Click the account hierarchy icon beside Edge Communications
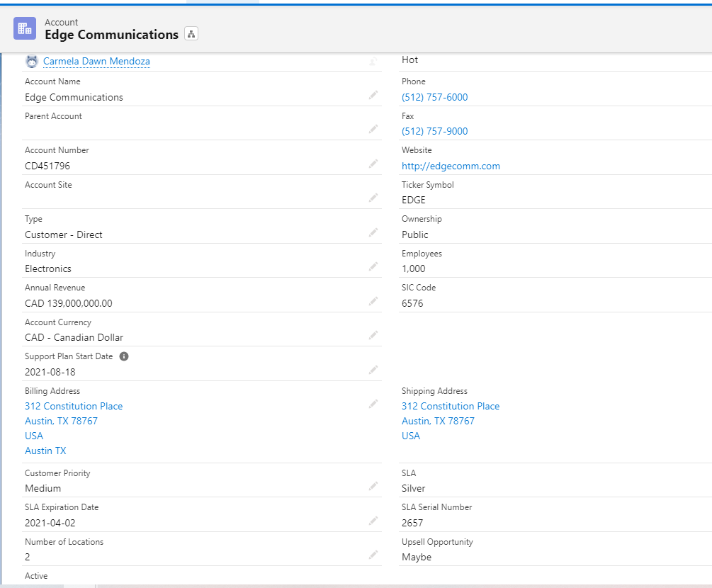This screenshot has width=712, height=588. [191, 34]
